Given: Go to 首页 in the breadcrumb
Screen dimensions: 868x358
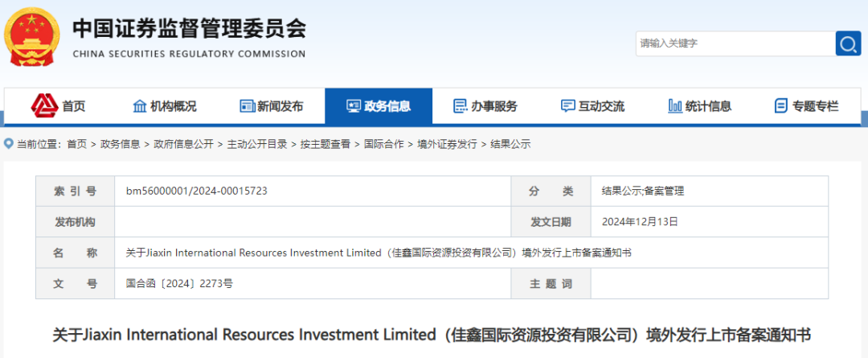Looking at the screenshot, I should 77,145.
